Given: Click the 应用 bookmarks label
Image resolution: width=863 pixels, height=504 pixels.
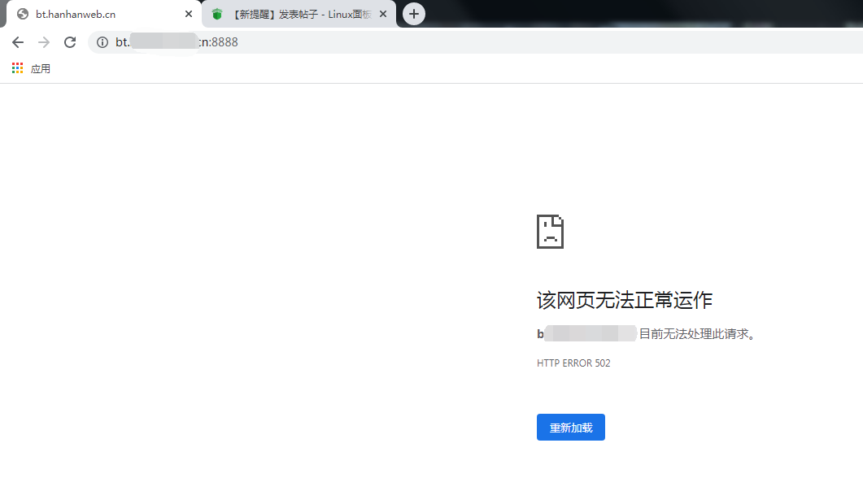Looking at the screenshot, I should (40, 69).
